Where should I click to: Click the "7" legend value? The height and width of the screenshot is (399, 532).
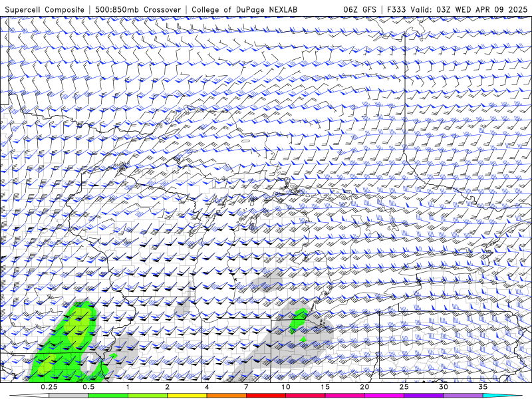[x=246, y=387]
